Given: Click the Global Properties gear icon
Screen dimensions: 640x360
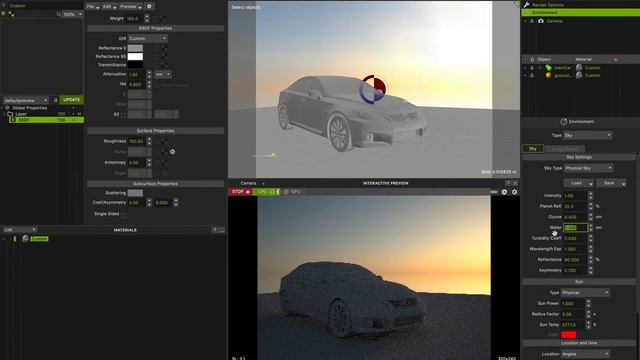Looking at the screenshot, I should [7, 108].
